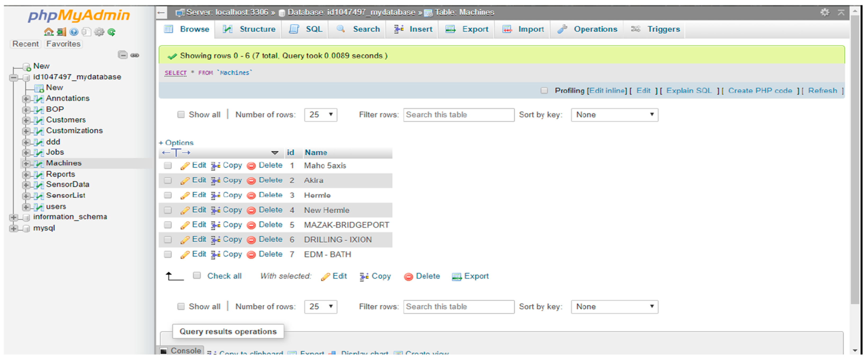Image resolution: width=868 pixels, height=360 pixels.
Task: Open the top Number of rows dropdown
Action: pyautogui.click(x=320, y=115)
